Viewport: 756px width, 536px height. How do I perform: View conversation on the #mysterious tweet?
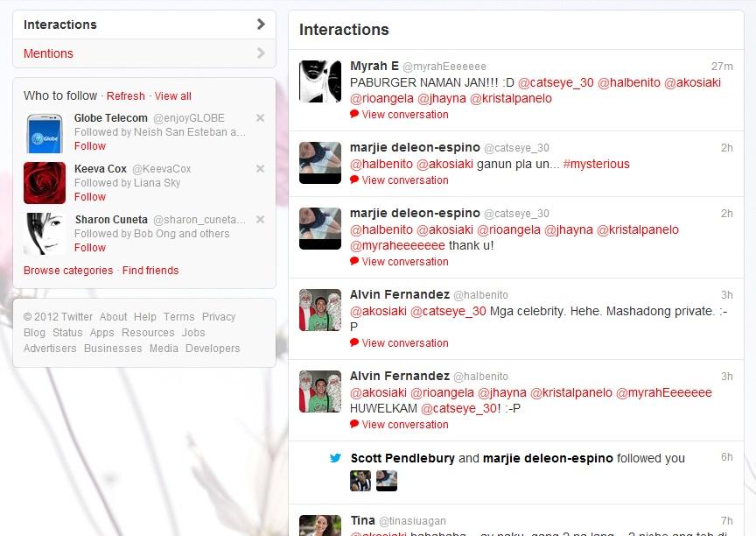(405, 180)
